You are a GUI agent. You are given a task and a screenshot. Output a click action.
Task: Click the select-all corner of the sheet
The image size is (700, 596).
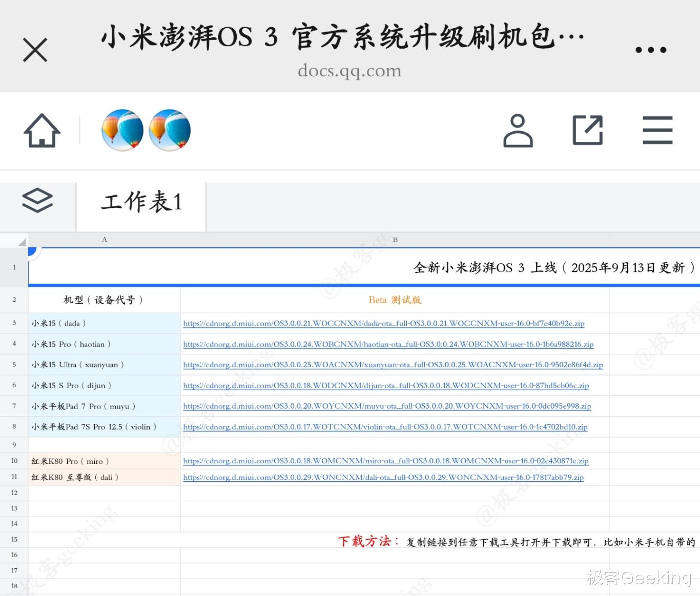(x=14, y=240)
